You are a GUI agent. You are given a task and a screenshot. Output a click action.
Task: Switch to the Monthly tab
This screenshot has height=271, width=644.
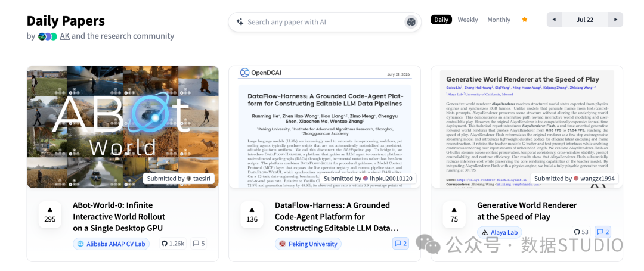499,20
